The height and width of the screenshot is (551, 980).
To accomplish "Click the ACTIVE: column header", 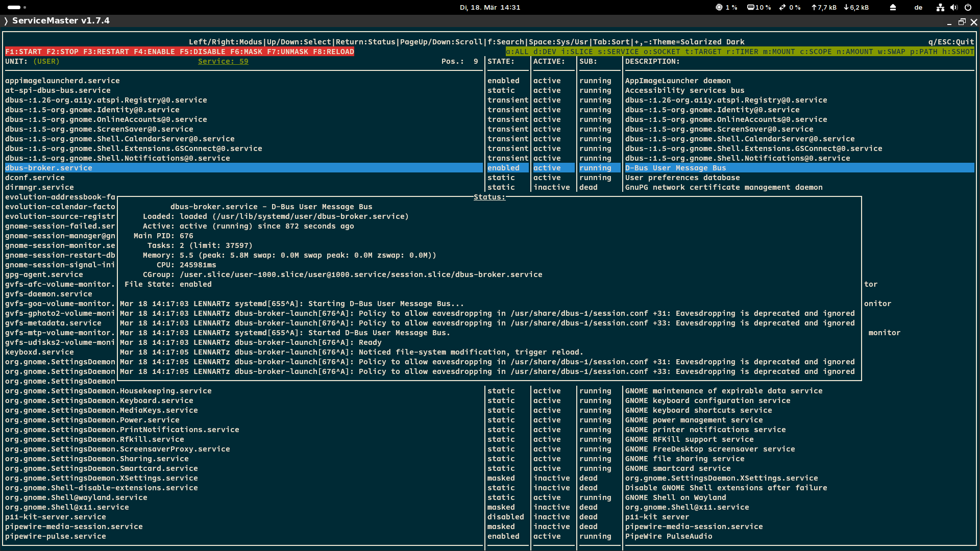I will [x=549, y=61].
